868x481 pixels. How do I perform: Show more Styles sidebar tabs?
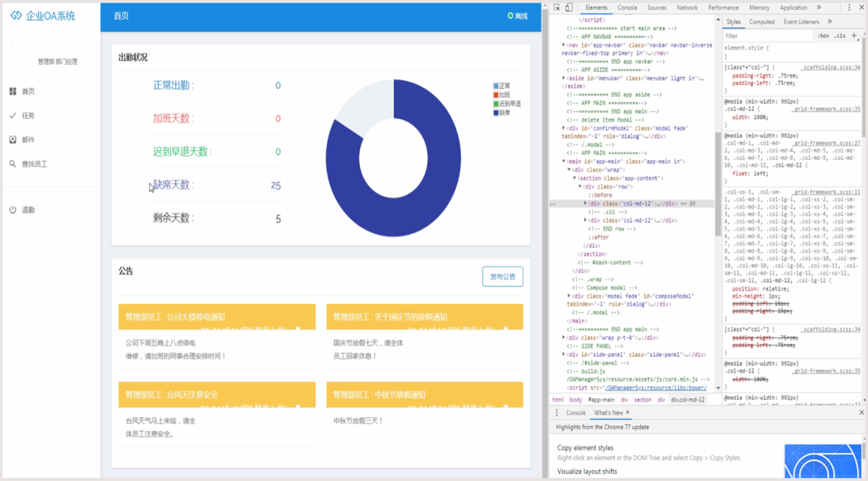[830, 22]
